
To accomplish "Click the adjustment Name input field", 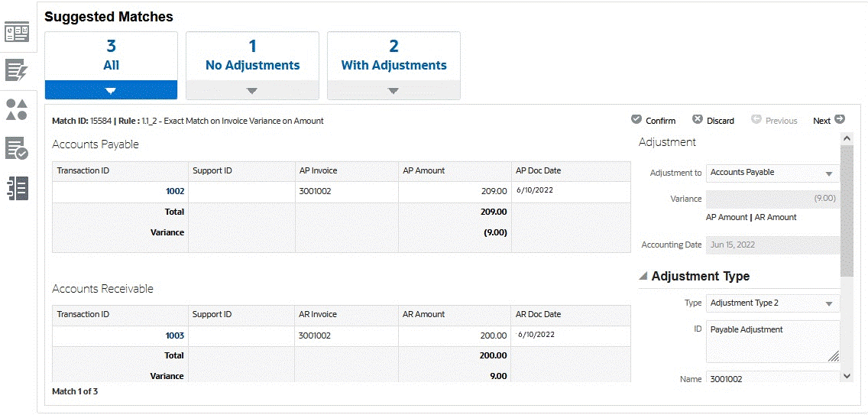I will (x=772, y=379).
